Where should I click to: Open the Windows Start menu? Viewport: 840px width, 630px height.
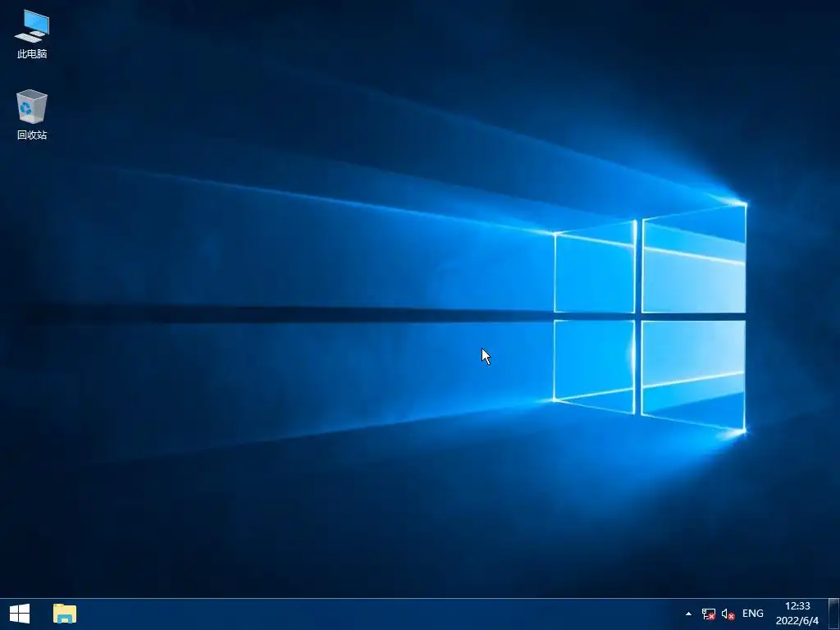[x=20, y=614]
